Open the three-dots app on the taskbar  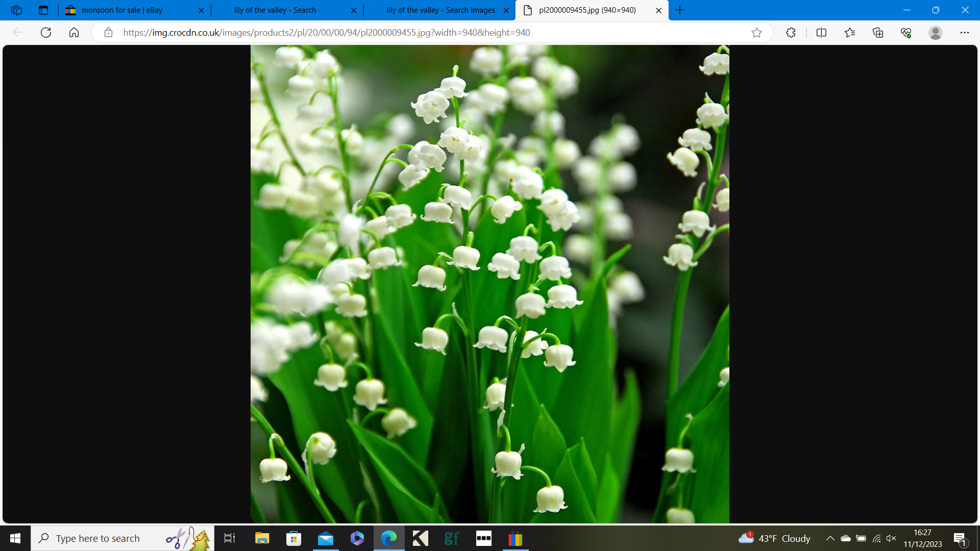pos(484,538)
